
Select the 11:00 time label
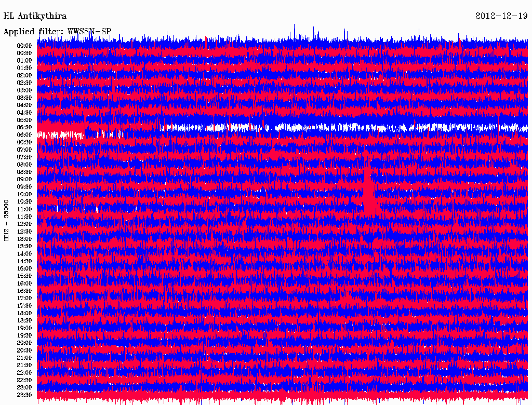click(24, 209)
